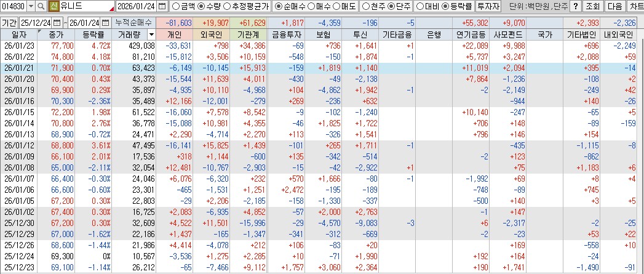This screenshot has height=274, width=644.
Task: Click foreigner cell +15,825 on 26/01/12
Action: (x=212, y=145)
